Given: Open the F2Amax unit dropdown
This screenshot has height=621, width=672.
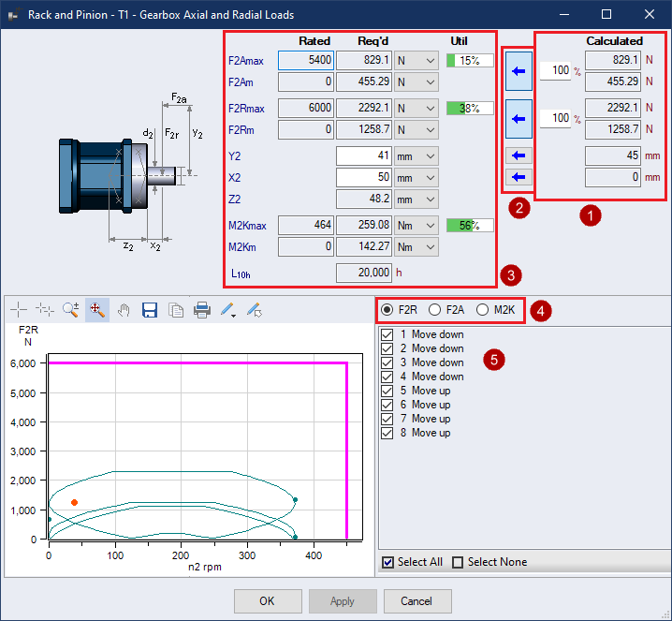Looking at the screenshot, I should [416, 61].
